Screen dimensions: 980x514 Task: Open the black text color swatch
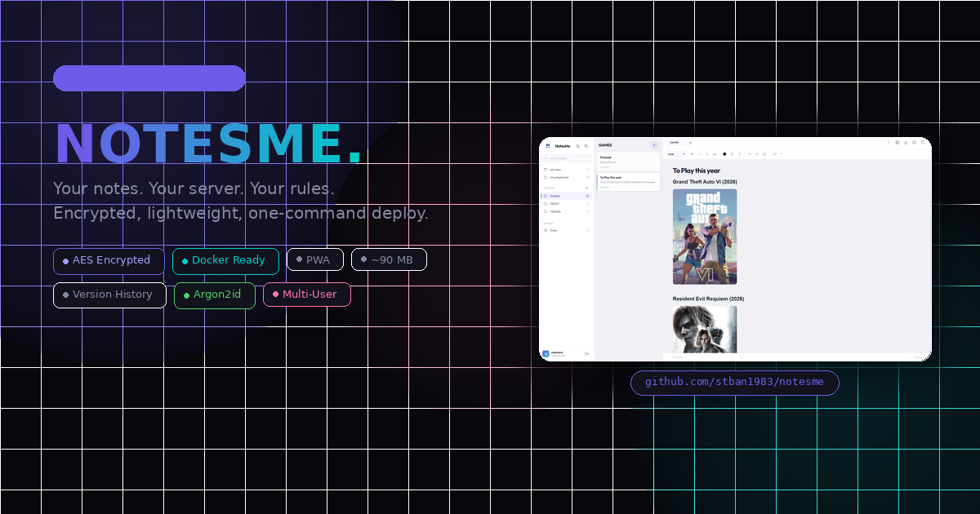724,153
